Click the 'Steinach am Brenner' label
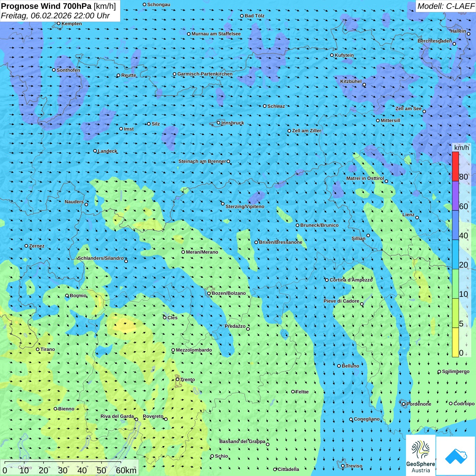Screen dimensions: 476x476 (202, 161)
